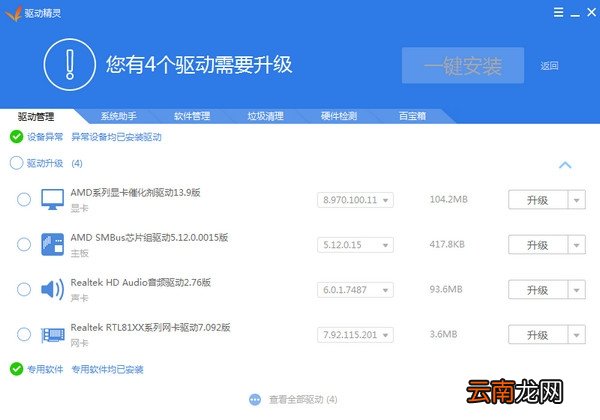
Task: Expand upgrade options arrow for Realtek HD Audio
Action: 577,290
